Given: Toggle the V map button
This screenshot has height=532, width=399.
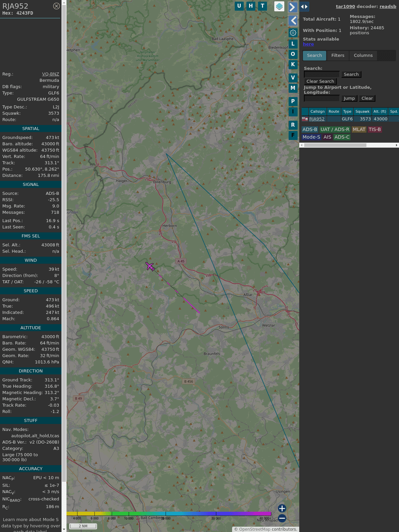Looking at the screenshot, I should point(293,78).
